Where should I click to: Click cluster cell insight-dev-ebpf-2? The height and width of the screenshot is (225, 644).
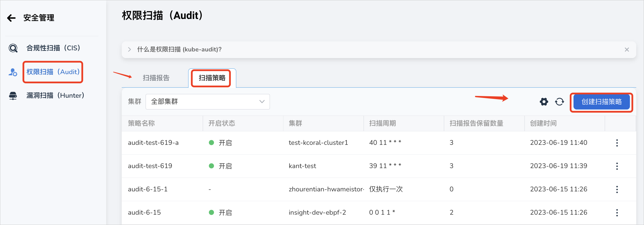(x=317, y=213)
